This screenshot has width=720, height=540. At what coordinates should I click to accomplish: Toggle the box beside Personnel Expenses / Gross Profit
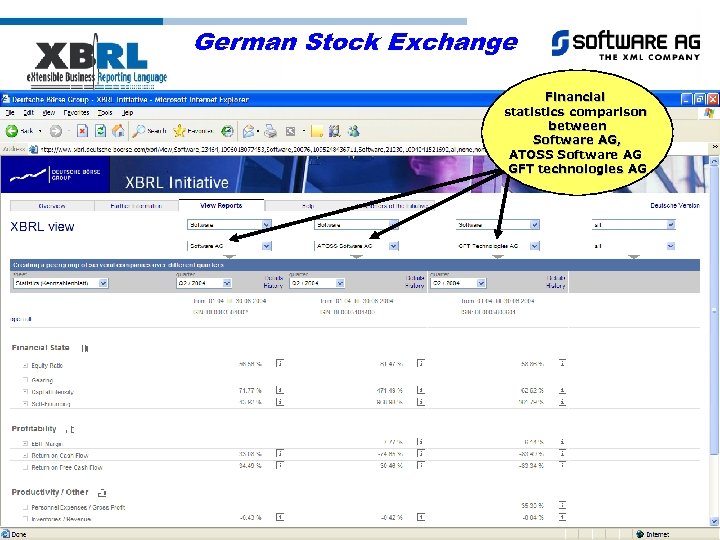(x=26, y=507)
